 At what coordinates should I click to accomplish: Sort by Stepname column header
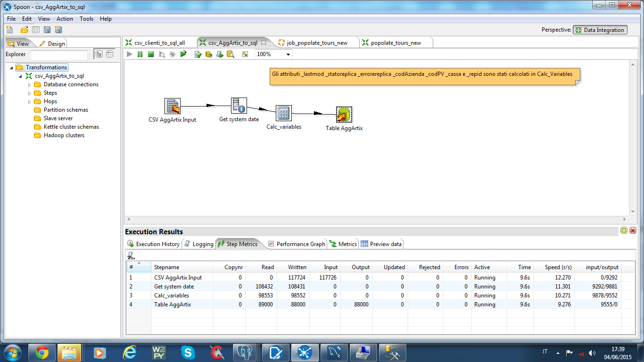182,267
